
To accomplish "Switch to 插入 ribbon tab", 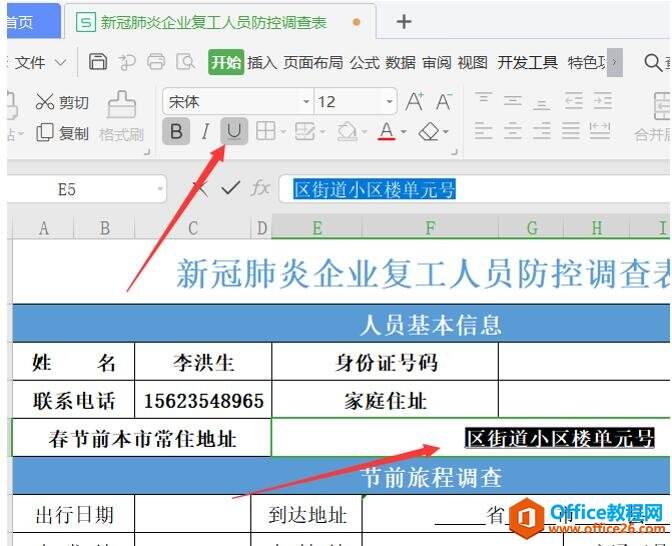I will pos(262,63).
